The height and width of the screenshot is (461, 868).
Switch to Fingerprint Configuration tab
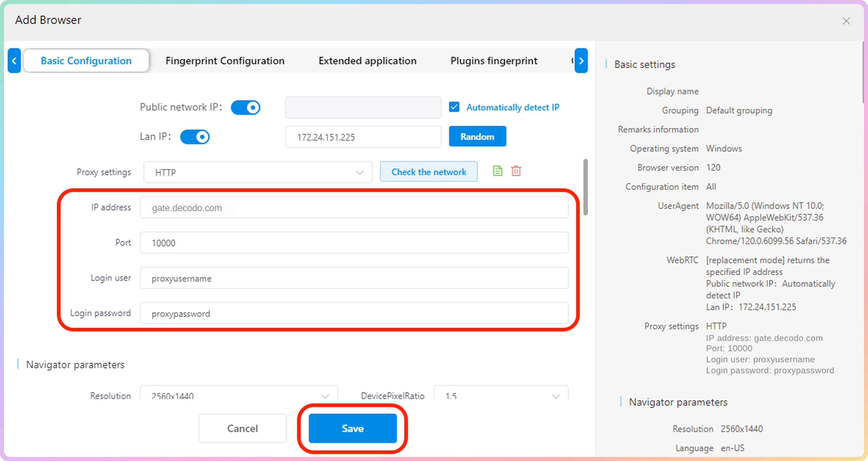point(225,61)
